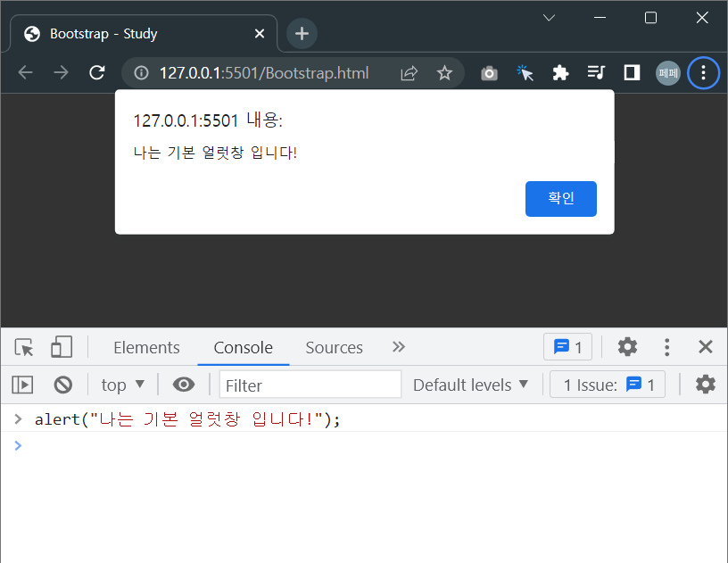Click the 페페 profile avatar circle

tap(667, 73)
